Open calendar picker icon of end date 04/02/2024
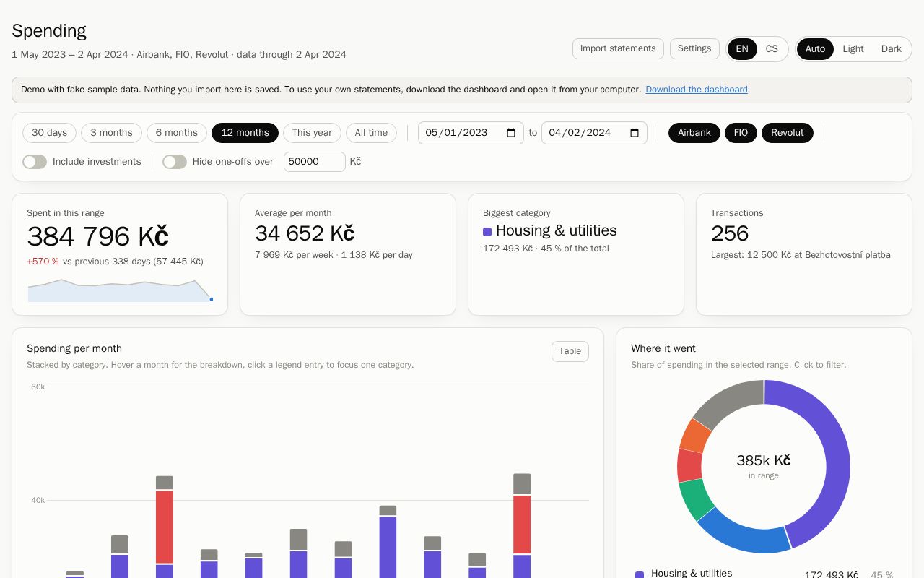Image resolution: width=924 pixels, height=578 pixels. click(x=635, y=133)
